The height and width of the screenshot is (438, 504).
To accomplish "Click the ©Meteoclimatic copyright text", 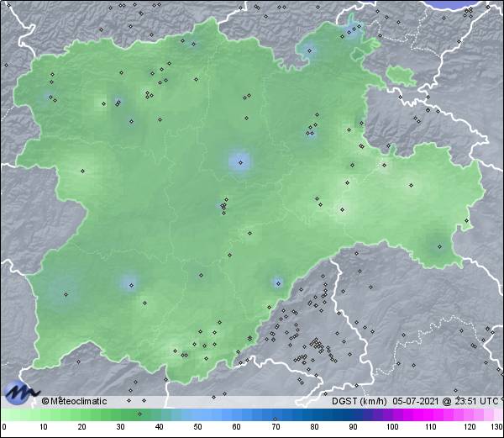I will pyautogui.click(x=74, y=401).
